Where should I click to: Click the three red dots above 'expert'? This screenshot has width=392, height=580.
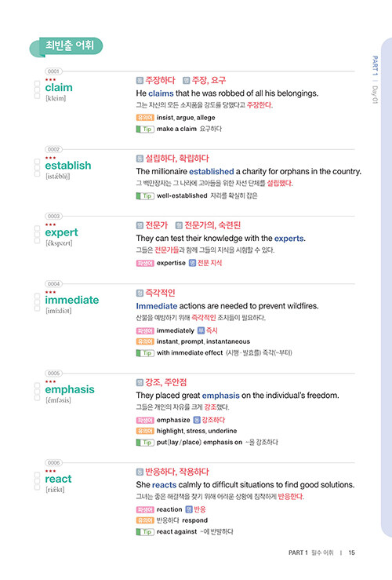[x=50, y=224]
